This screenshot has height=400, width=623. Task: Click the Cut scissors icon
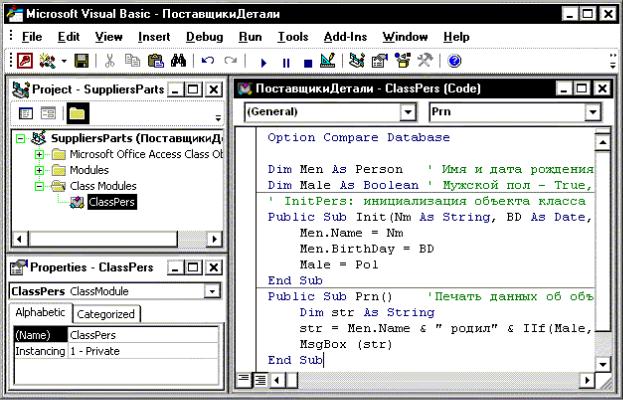pyautogui.click(x=109, y=61)
